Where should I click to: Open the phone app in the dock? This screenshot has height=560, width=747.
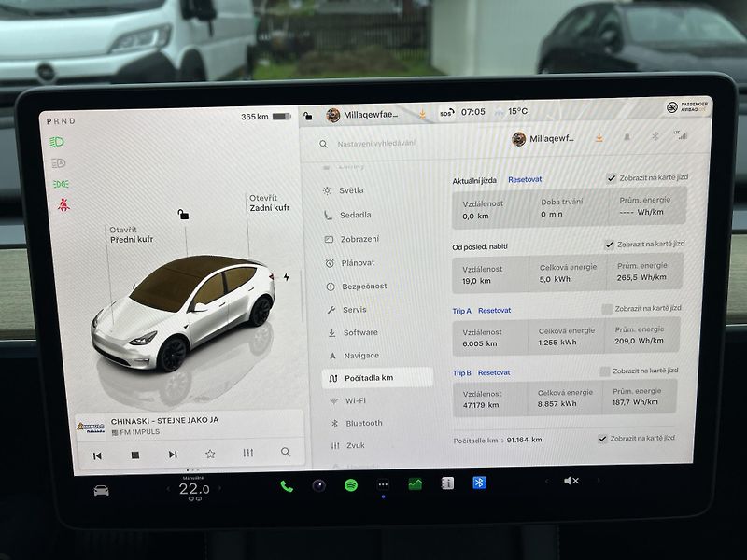(x=287, y=486)
